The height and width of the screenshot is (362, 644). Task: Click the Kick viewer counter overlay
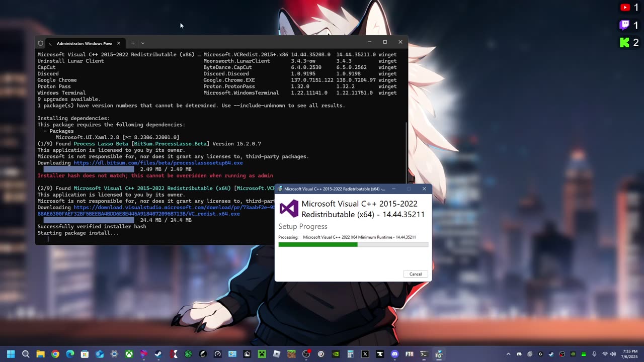[x=629, y=43]
